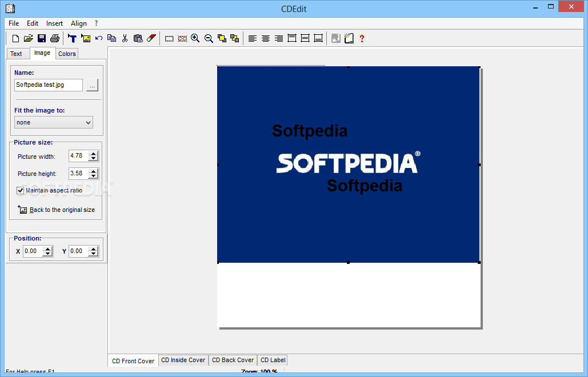588x377 pixels.
Task: Decrease Picture height with down arrow
Action: 93,176
